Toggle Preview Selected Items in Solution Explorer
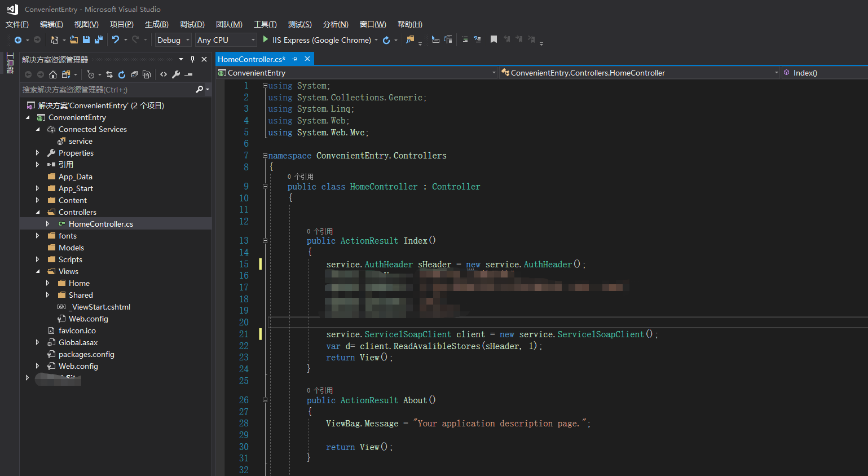Screen dimensions: 868x476 point(189,74)
